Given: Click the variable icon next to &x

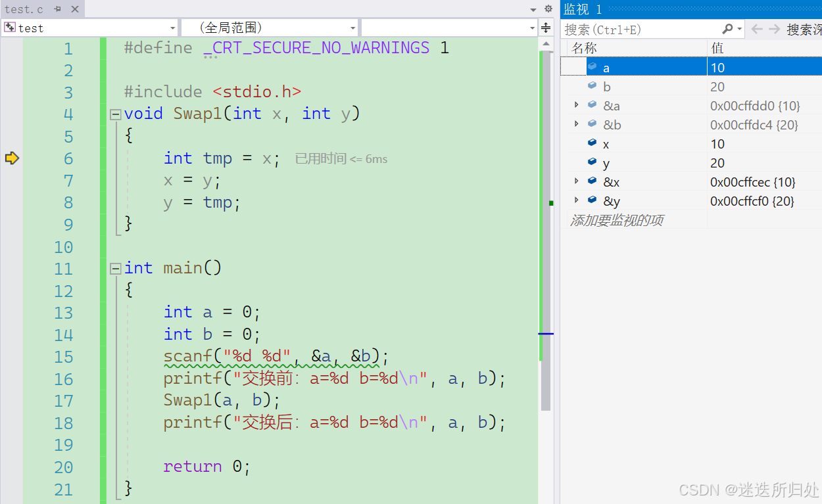Looking at the screenshot, I should pos(592,181).
